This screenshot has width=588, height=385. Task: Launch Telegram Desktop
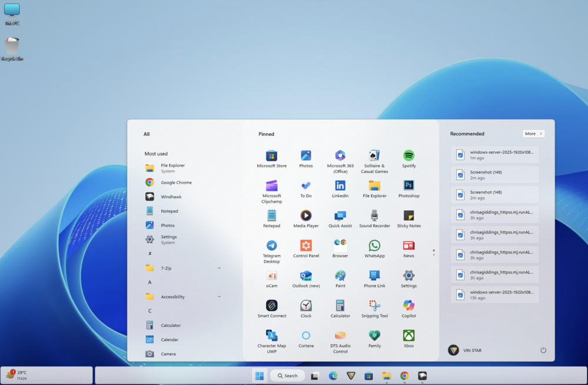[x=271, y=252]
